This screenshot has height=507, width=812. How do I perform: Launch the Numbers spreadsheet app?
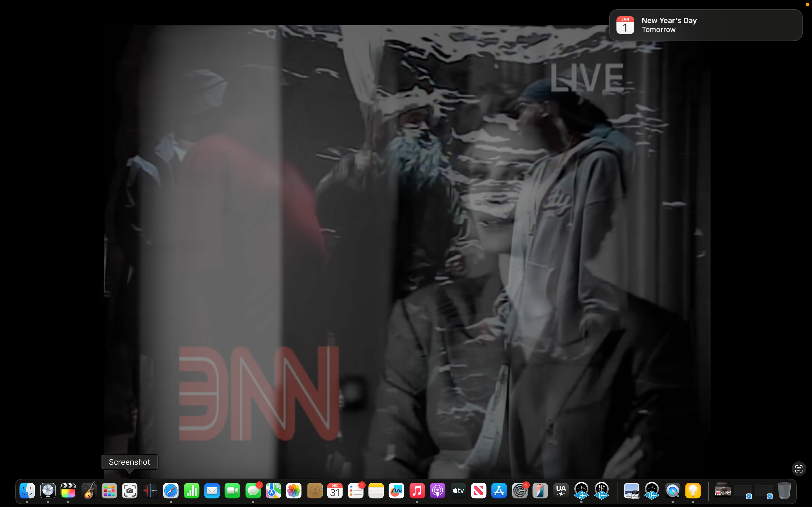[x=191, y=491]
